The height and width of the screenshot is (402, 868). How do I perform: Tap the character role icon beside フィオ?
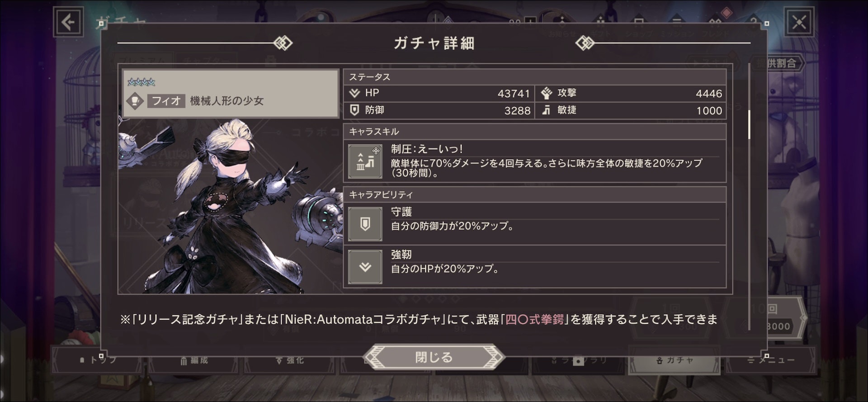point(135,100)
